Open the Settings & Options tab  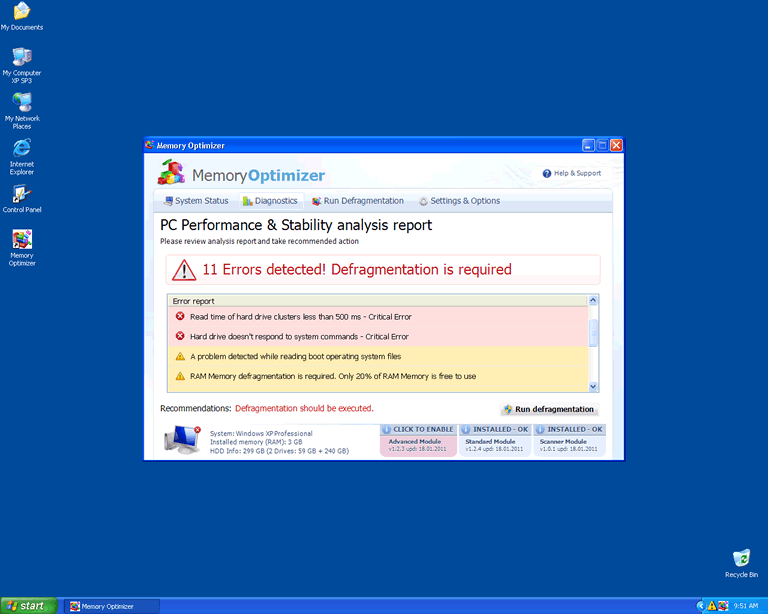coord(459,201)
